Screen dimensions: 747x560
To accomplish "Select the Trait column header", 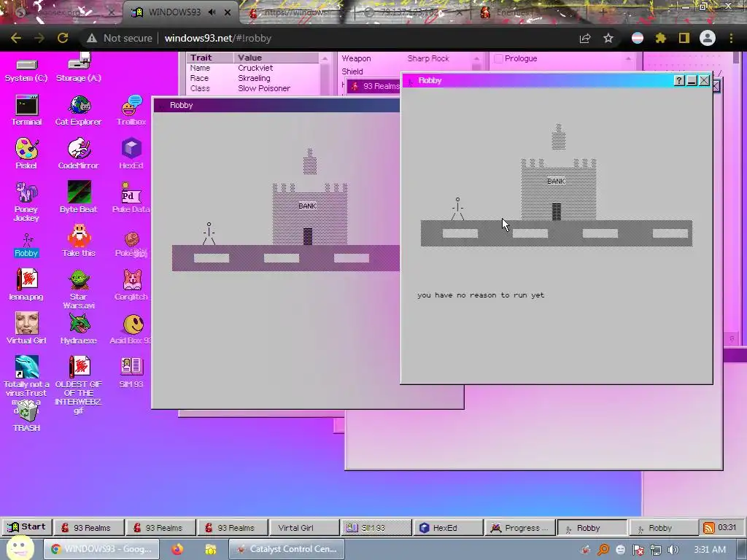I will (210, 58).
